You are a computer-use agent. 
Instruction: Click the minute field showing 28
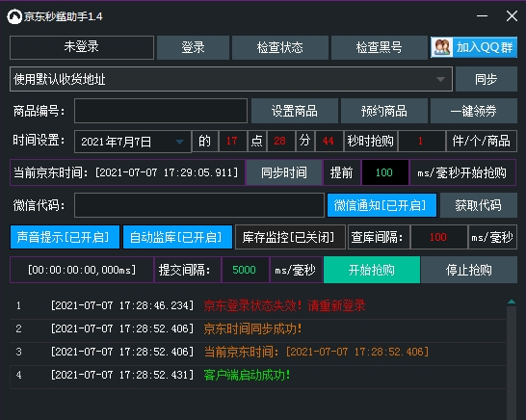[280, 141]
